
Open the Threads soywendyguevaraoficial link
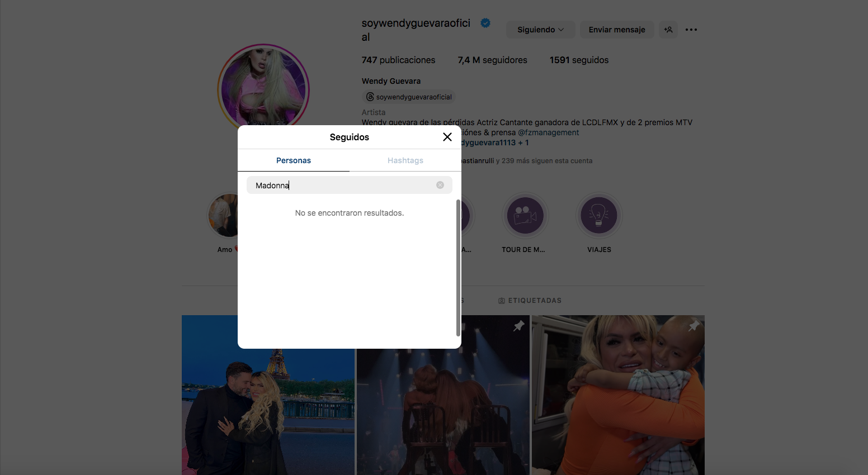409,97
